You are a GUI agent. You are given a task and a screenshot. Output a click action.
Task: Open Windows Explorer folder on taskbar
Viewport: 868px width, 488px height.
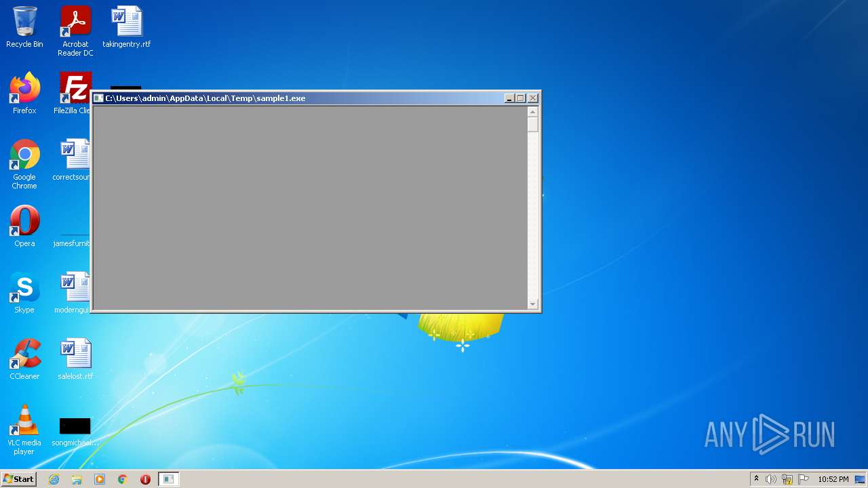click(77, 479)
